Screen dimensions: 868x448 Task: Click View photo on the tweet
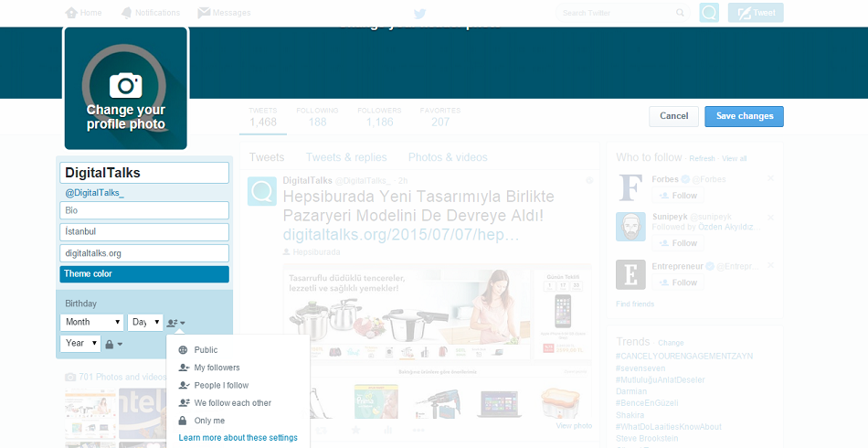(574, 426)
